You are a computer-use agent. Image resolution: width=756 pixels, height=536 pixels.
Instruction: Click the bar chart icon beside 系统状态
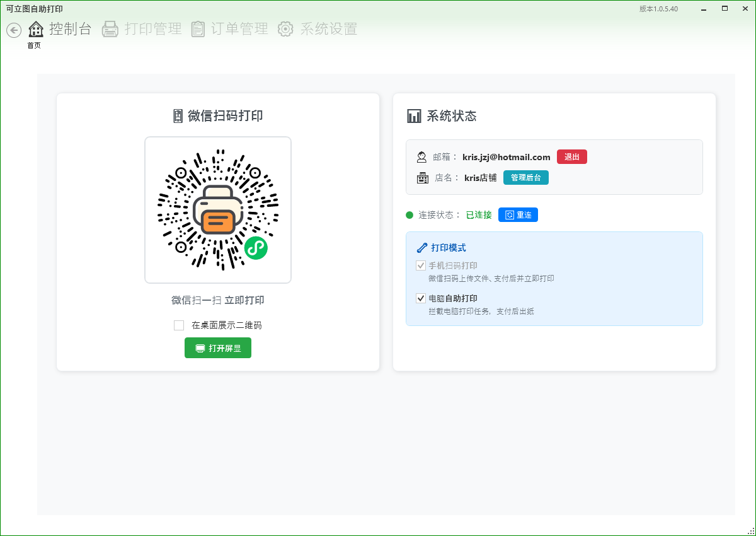(414, 116)
